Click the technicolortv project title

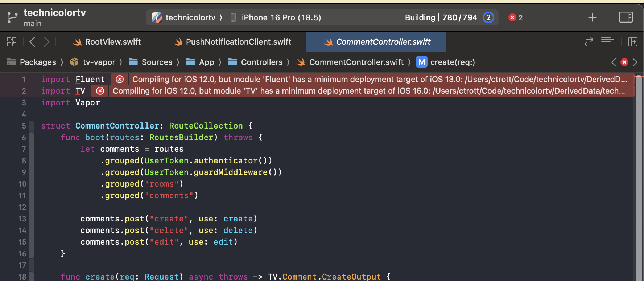[x=55, y=13]
